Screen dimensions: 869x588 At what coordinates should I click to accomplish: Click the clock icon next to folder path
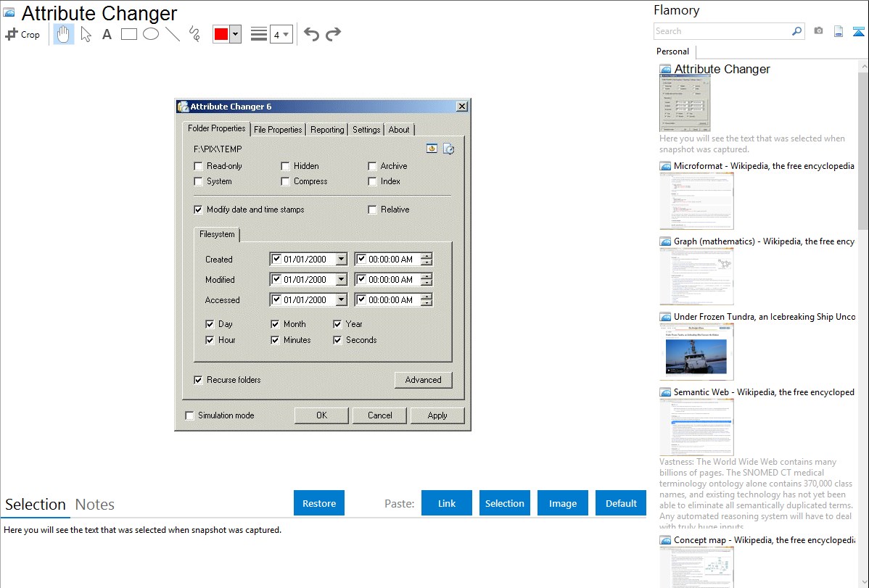449,149
